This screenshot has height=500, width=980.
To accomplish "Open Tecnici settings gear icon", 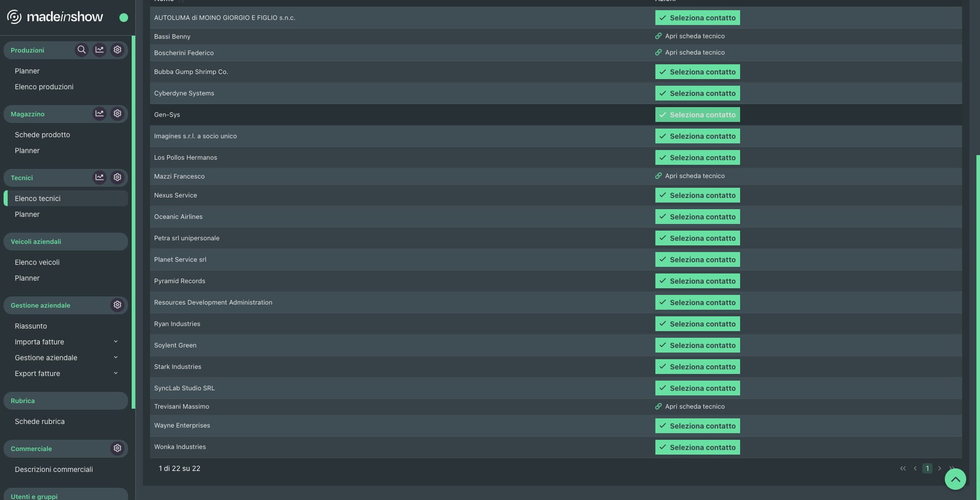I will click(117, 178).
